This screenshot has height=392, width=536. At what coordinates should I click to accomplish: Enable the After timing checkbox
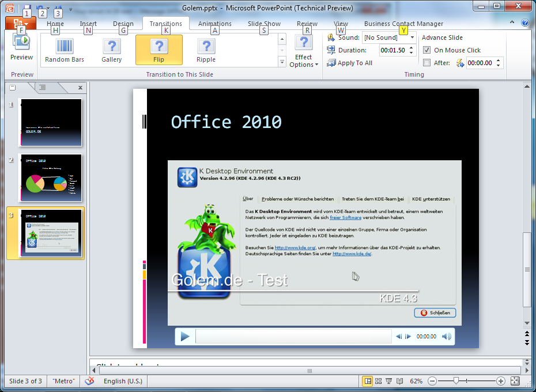tap(427, 63)
